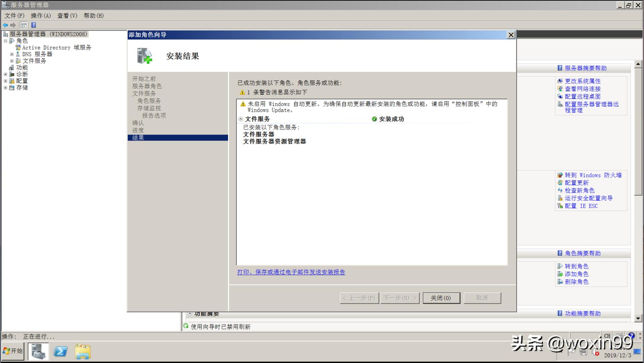Open the 查看(V) menu

click(67, 15)
